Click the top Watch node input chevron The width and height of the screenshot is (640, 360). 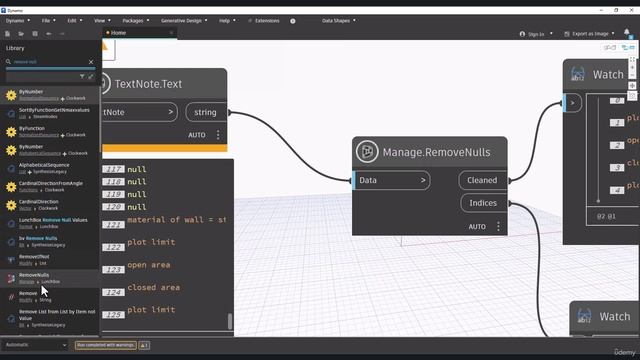(572, 103)
